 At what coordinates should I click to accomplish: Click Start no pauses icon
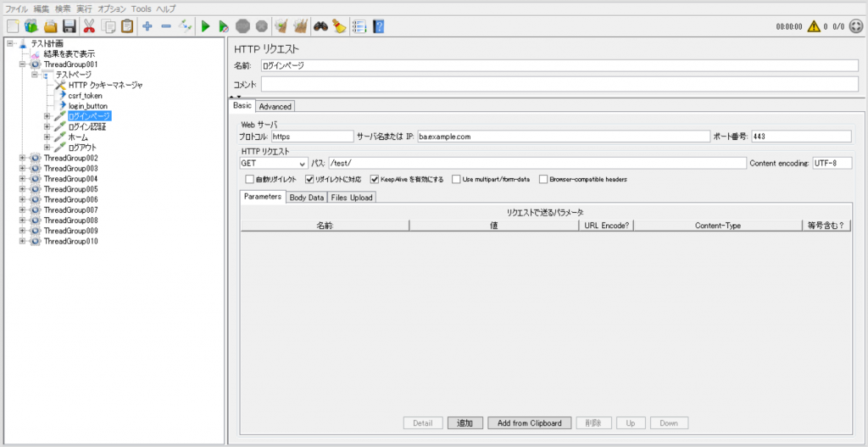click(224, 26)
